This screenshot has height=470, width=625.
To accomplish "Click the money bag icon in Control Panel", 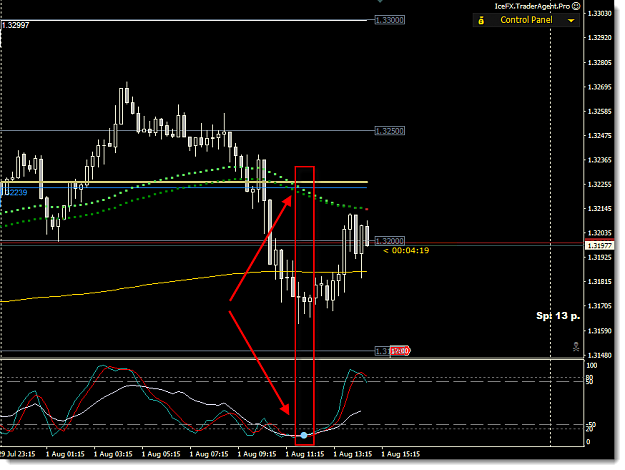I will click(x=481, y=20).
